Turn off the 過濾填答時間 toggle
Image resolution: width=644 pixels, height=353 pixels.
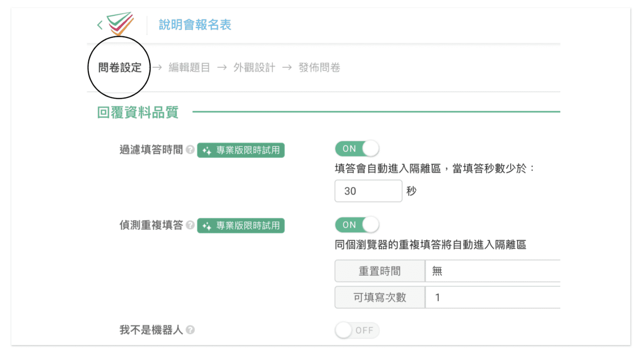pos(357,149)
